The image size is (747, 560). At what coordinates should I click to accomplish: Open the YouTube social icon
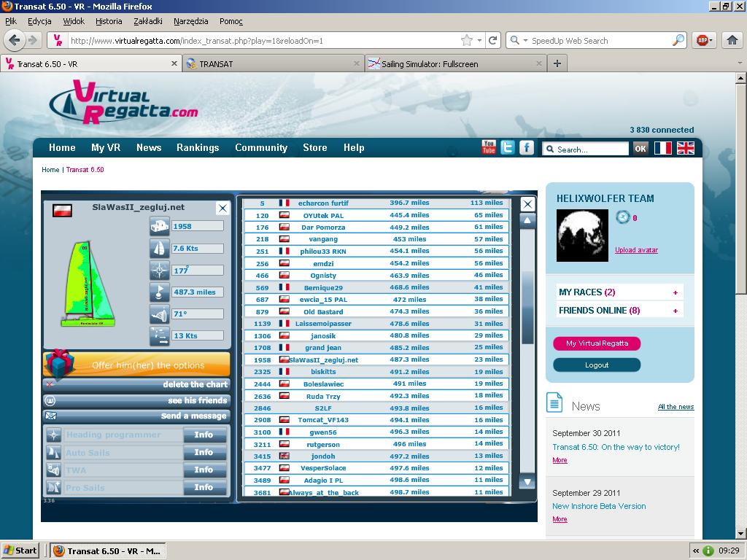[489, 147]
